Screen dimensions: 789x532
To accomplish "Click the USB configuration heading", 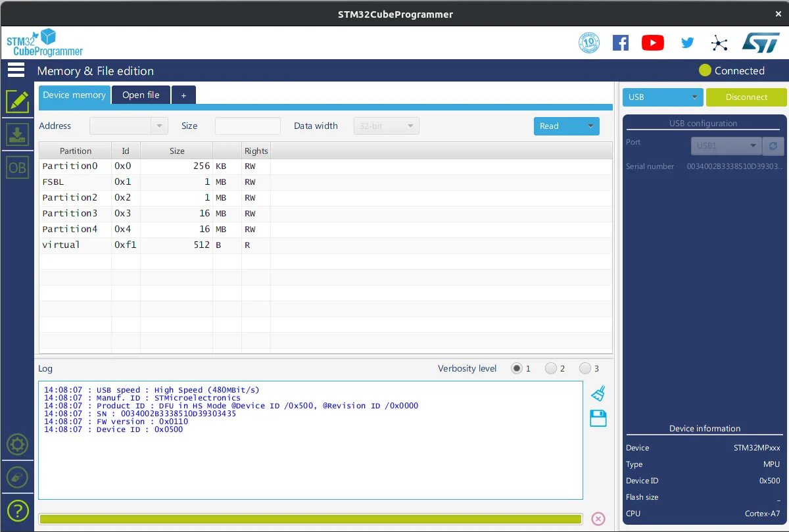I will [704, 124].
